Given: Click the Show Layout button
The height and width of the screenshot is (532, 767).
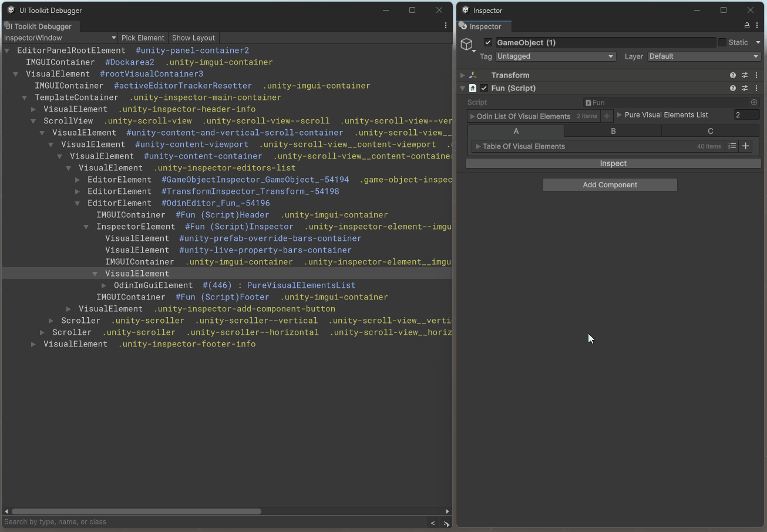Looking at the screenshot, I should [193, 38].
